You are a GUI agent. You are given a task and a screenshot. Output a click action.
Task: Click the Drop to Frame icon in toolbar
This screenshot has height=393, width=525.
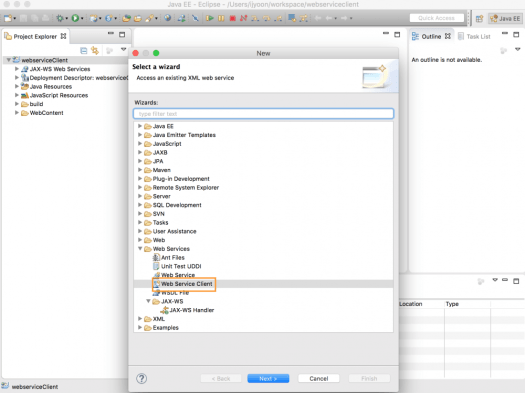point(292,18)
